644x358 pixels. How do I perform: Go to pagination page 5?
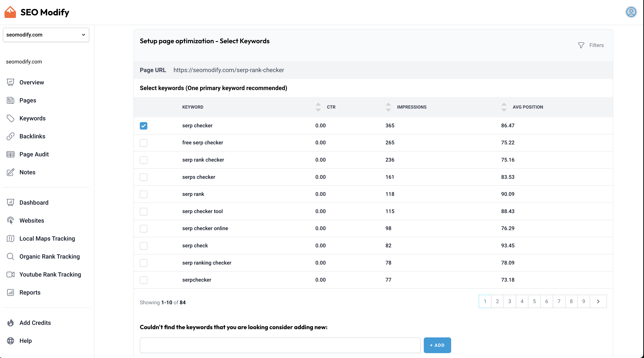(x=534, y=301)
